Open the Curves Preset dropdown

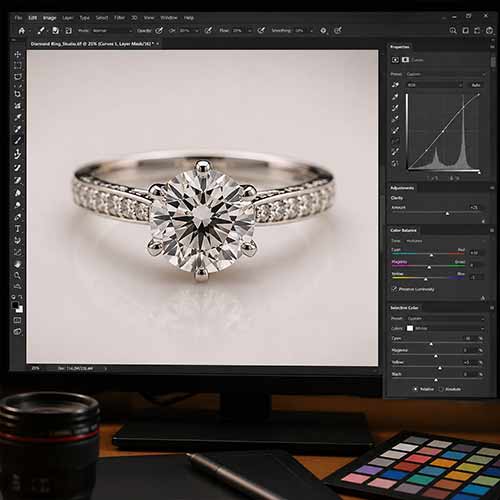pos(446,74)
